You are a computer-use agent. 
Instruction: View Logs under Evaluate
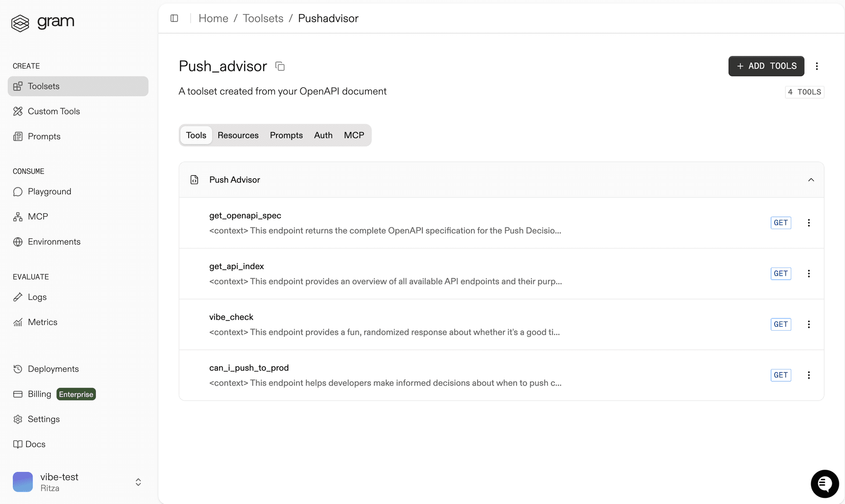tap(37, 297)
